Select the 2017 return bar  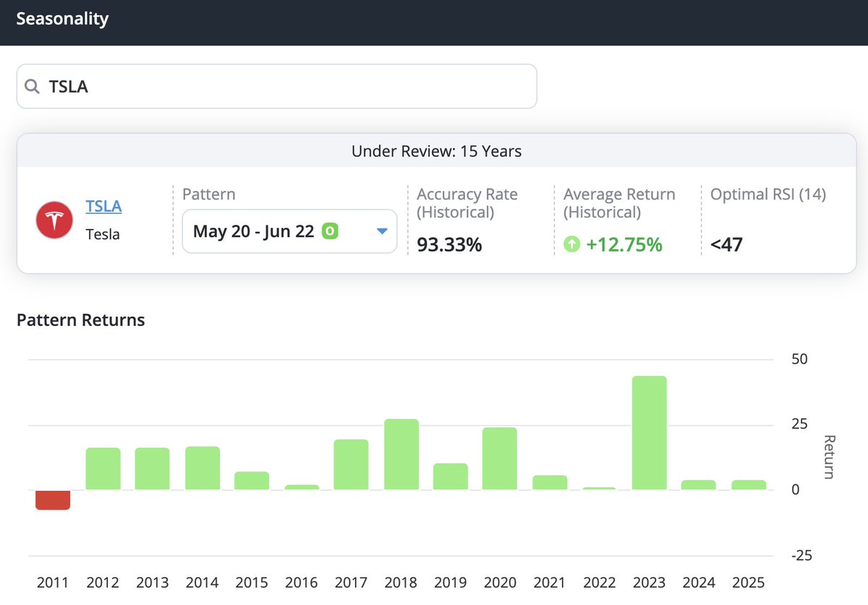[x=351, y=465]
